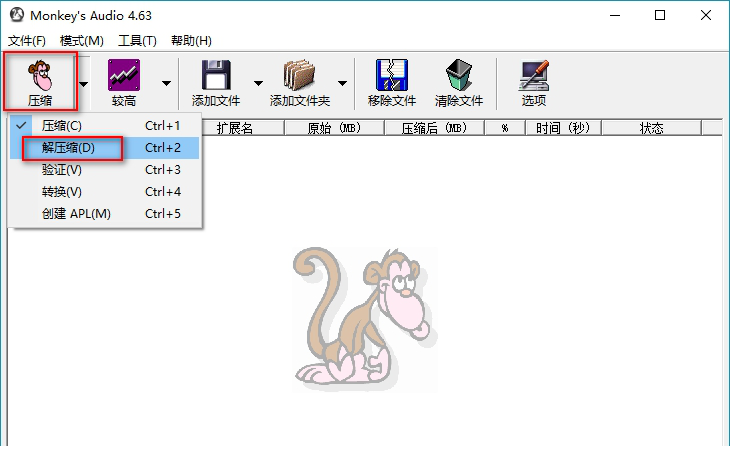Click the floppy disk 添加文件 icon
The height and width of the screenshot is (463, 730).
(x=216, y=76)
